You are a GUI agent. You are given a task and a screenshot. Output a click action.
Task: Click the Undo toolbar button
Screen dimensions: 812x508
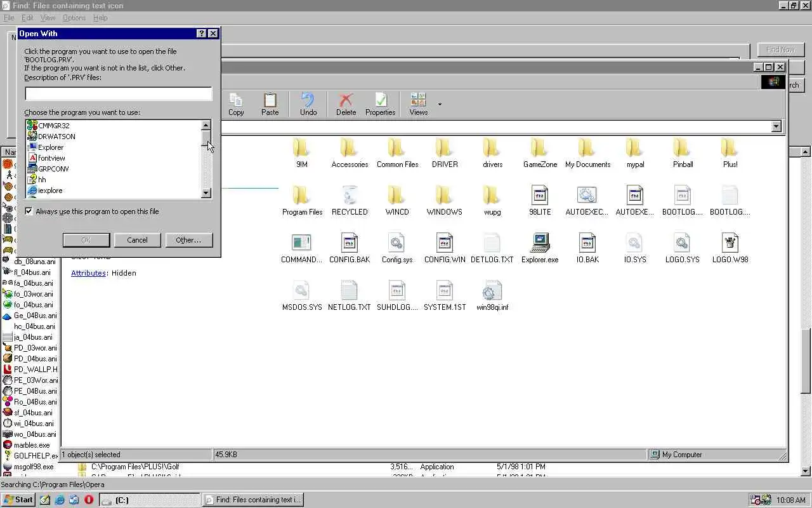(x=308, y=104)
